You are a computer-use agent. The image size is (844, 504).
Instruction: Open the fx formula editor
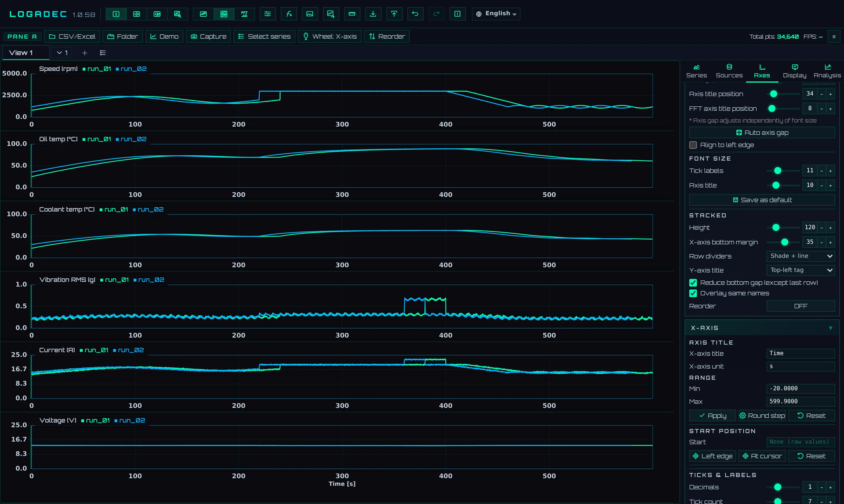tap(289, 14)
